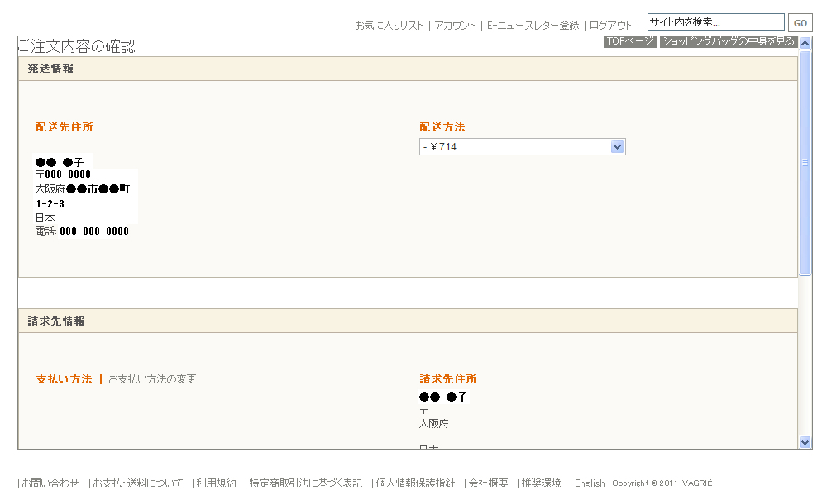Click the 1-2-3 address line
827x504 pixels.
coord(50,203)
